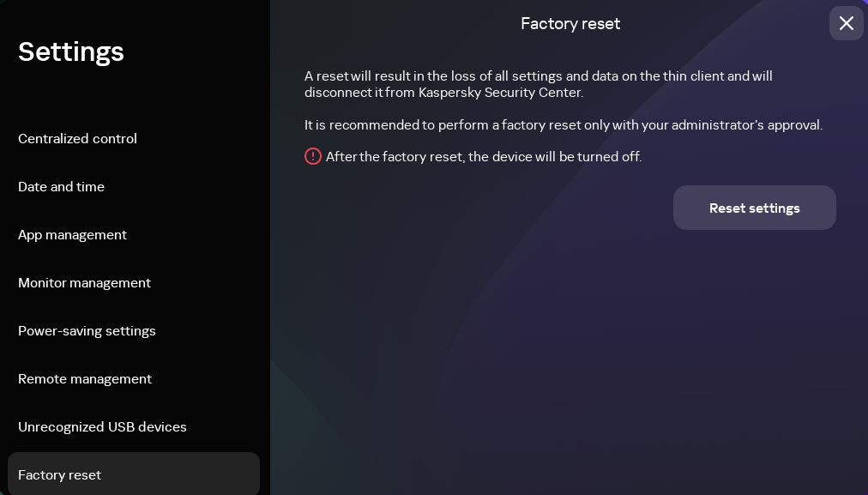
Task: Click the administrator approval recommendation text
Action: pos(564,124)
